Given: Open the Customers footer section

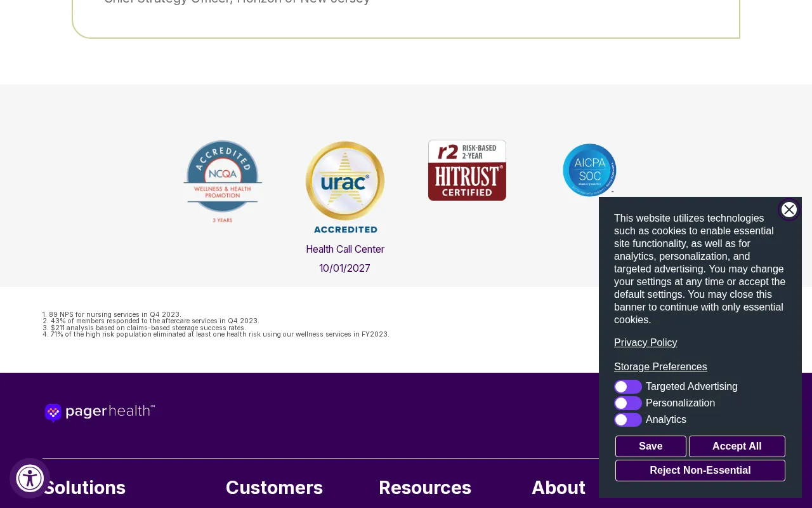Looking at the screenshot, I should point(275,488).
